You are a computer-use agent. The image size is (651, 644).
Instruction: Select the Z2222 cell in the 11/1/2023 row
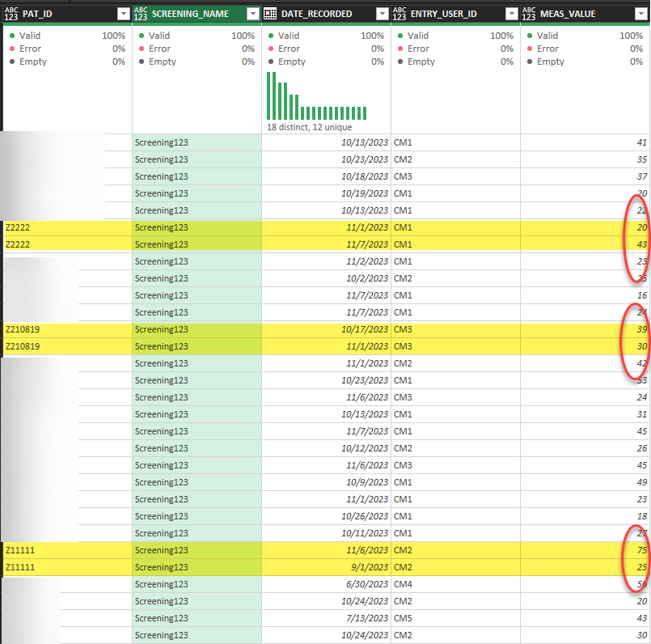[68, 227]
